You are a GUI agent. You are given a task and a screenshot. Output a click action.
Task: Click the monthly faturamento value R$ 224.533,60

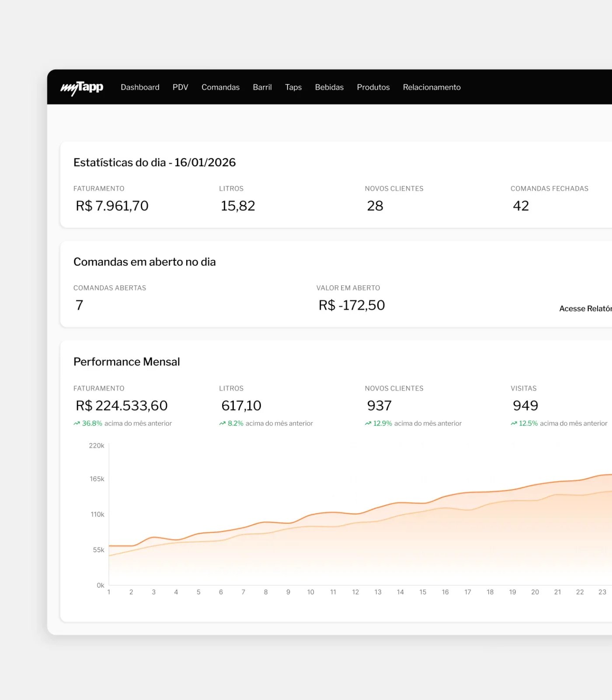(x=122, y=406)
